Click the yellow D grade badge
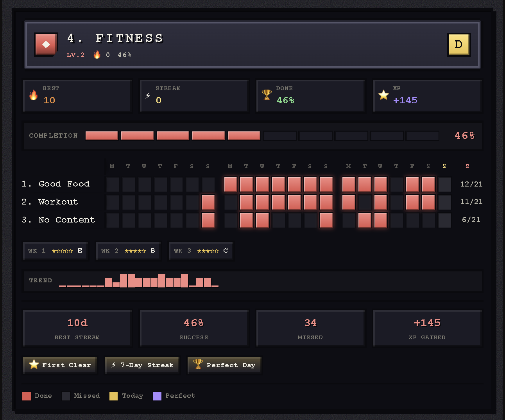 tap(458, 45)
